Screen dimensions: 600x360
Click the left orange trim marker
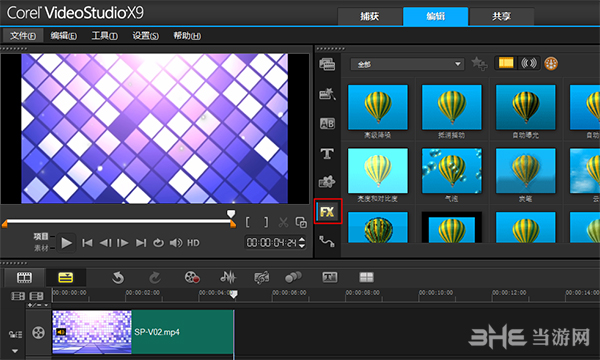[5, 224]
